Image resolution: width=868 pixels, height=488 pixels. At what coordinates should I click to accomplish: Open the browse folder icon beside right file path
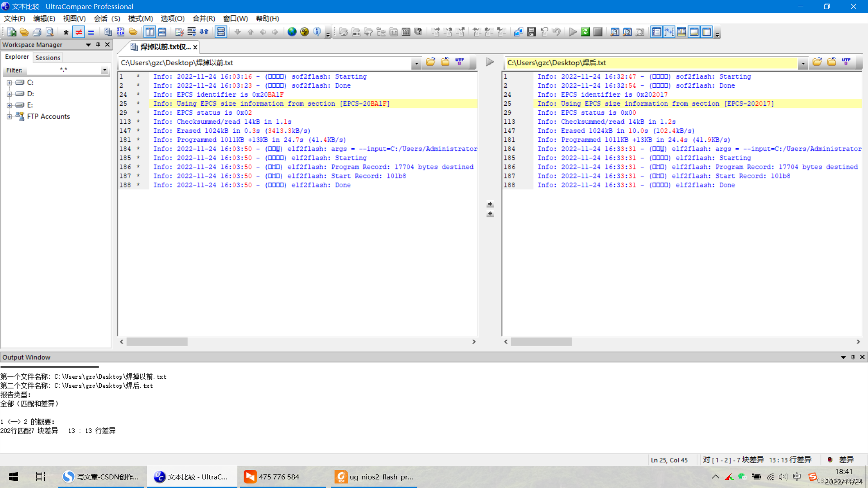[x=816, y=62]
